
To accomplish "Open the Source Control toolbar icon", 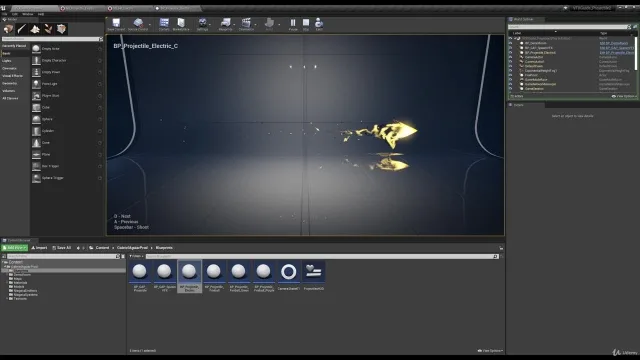I will point(138,24).
